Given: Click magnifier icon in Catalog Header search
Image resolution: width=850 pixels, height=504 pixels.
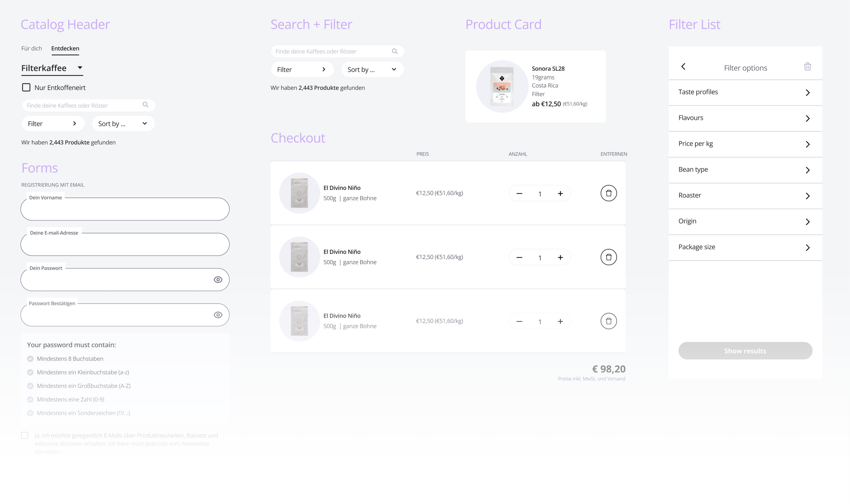Looking at the screenshot, I should (145, 105).
